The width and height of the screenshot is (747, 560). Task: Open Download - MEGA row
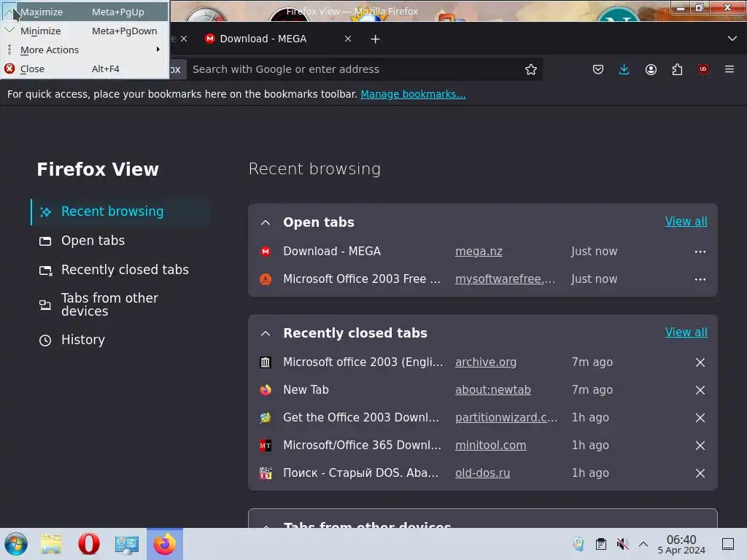[332, 252]
